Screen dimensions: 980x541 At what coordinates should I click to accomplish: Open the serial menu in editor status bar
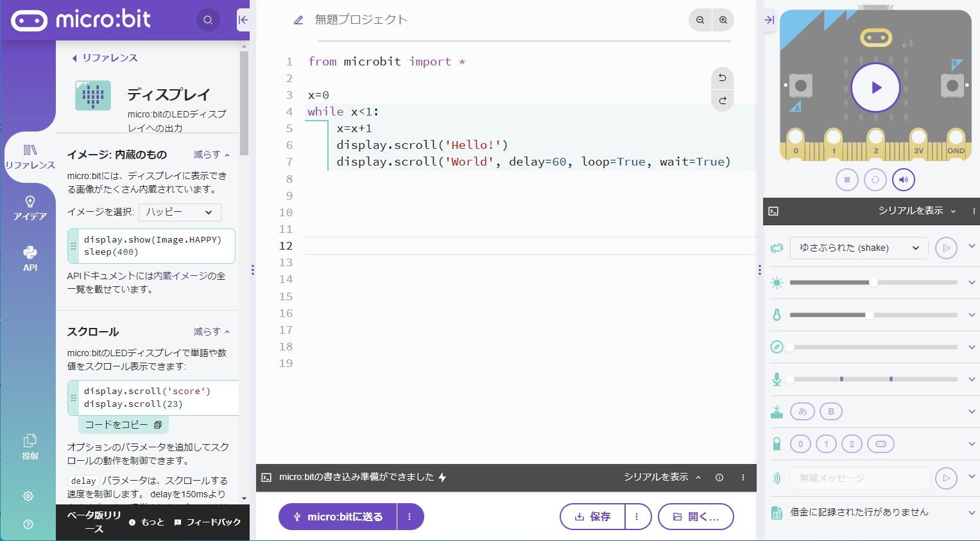[x=743, y=477]
